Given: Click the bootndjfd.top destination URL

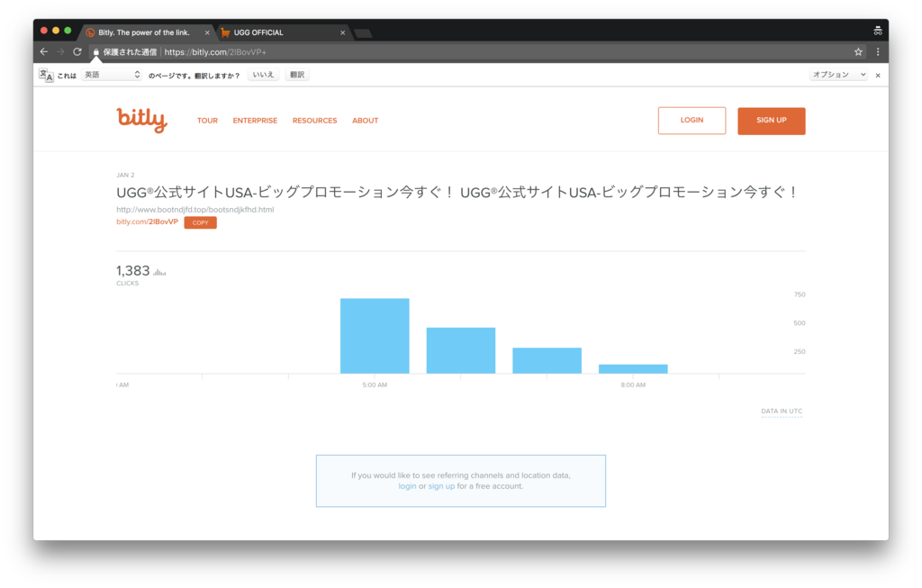Looking at the screenshot, I should pyautogui.click(x=194, y=209).
